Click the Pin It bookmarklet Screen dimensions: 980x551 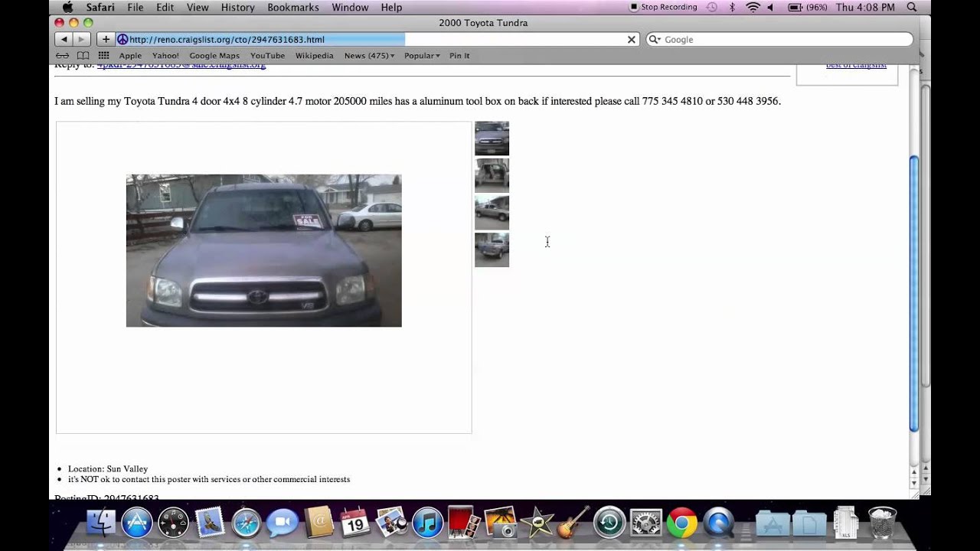tap(459, 55)
